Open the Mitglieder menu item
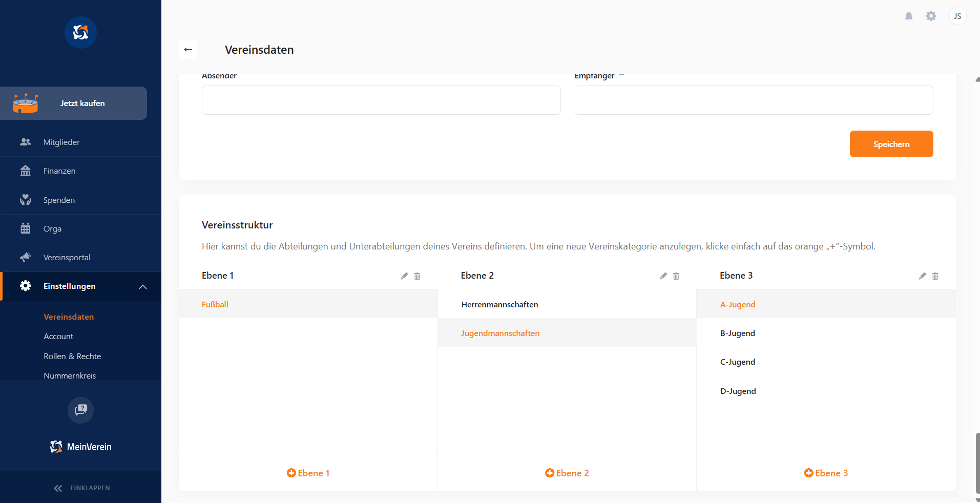The image size is (980, 503). coord(61,142)
